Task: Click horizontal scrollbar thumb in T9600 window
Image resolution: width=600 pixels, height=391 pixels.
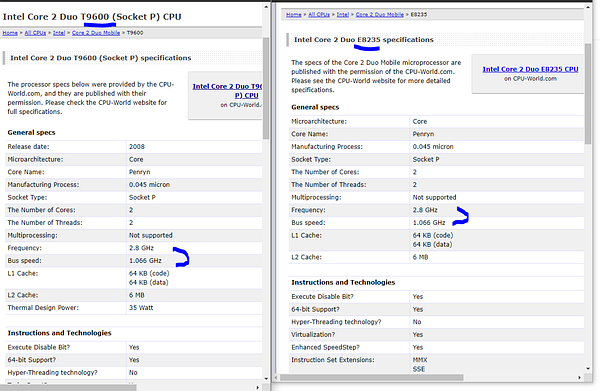Action: pyautogui.click(x=68, y=388)
